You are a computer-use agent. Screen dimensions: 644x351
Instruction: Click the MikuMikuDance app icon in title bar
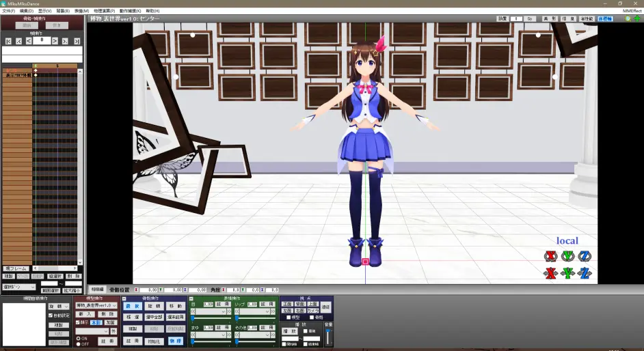(3, 3)
